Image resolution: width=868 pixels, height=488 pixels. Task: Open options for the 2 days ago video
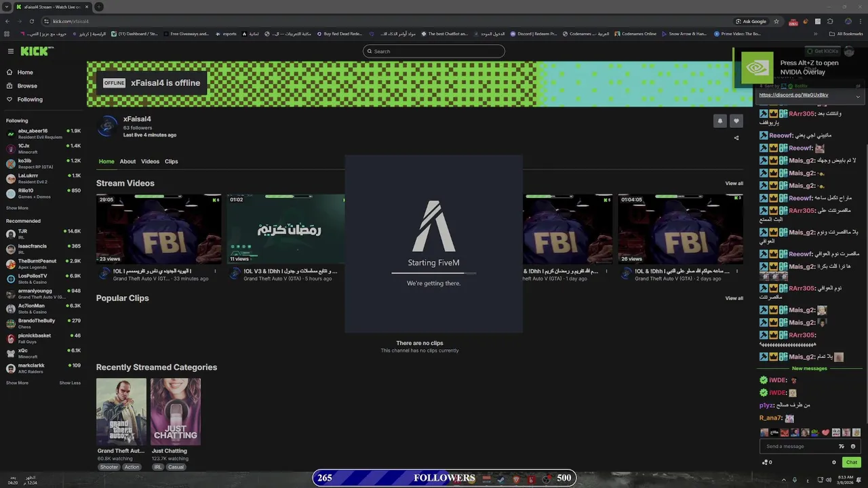[x=737, y=271]
